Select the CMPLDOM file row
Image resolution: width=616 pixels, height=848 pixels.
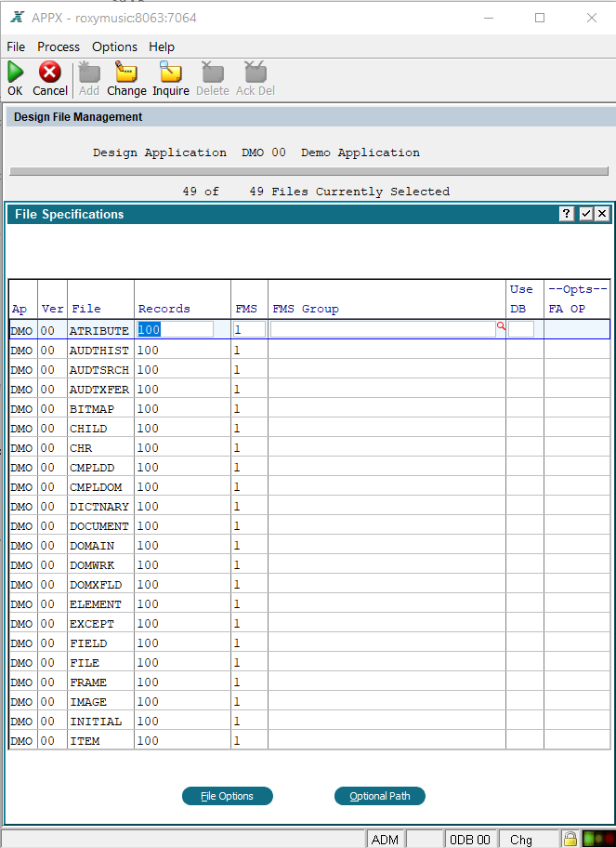point(309,486)
